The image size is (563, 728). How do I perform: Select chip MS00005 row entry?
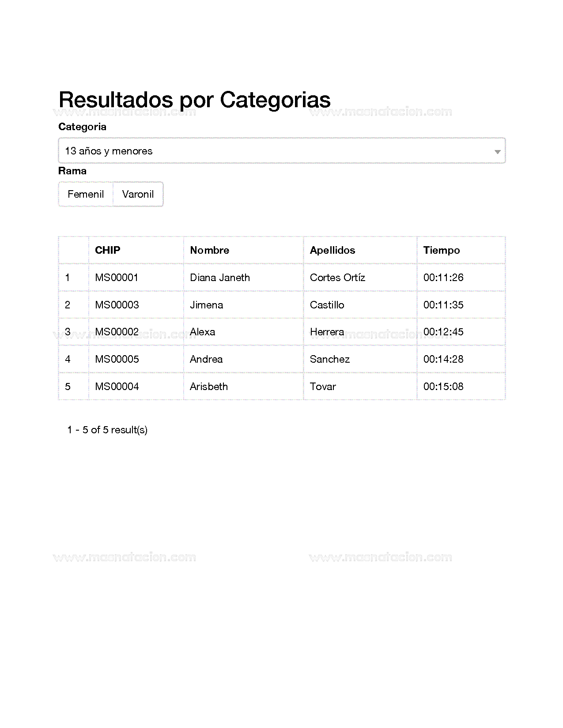click(117, 359)
